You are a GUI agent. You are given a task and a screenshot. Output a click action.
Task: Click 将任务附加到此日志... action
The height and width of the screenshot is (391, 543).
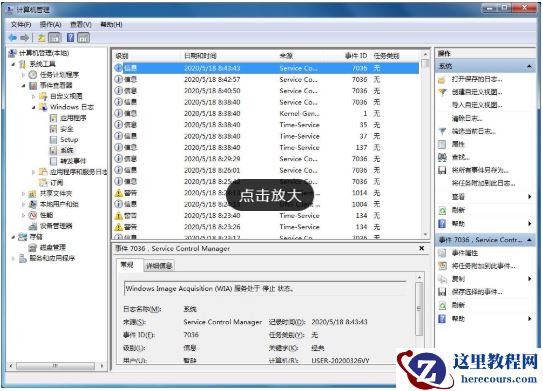483,183
